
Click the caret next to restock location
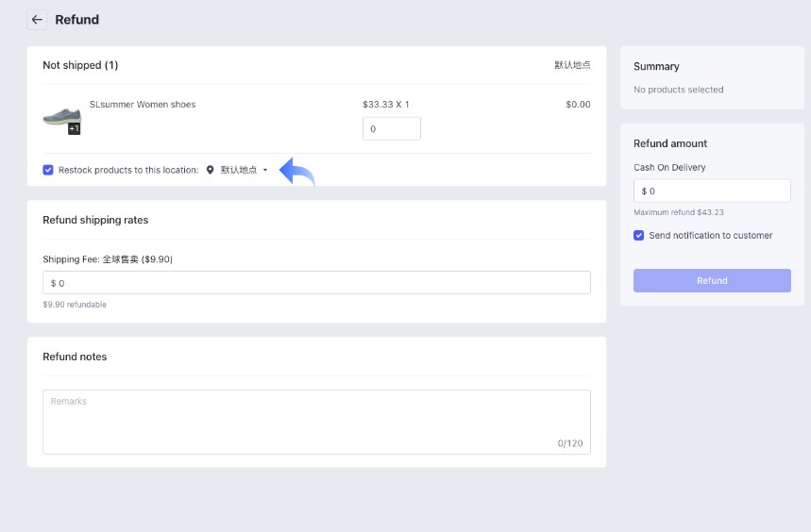click(265, 170)
